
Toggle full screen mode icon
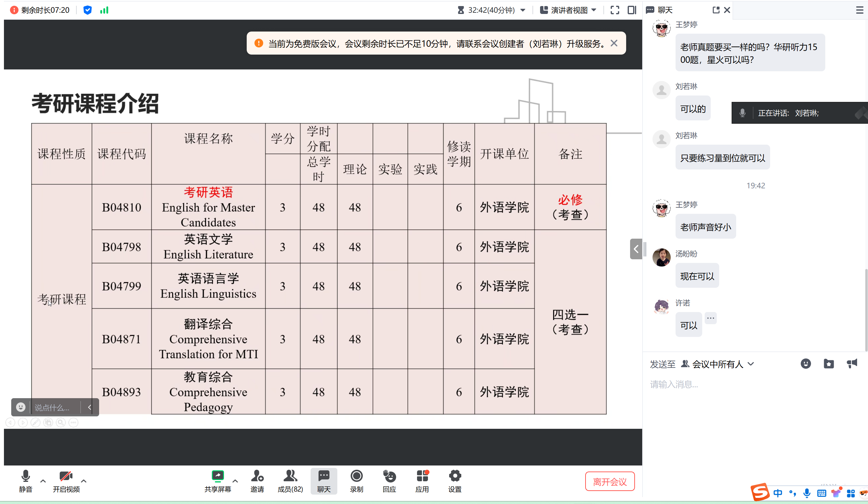click(x=615, y=10)
